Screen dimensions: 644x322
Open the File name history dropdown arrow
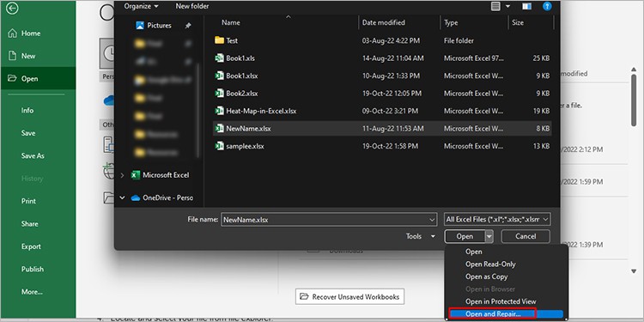[432, 220]
